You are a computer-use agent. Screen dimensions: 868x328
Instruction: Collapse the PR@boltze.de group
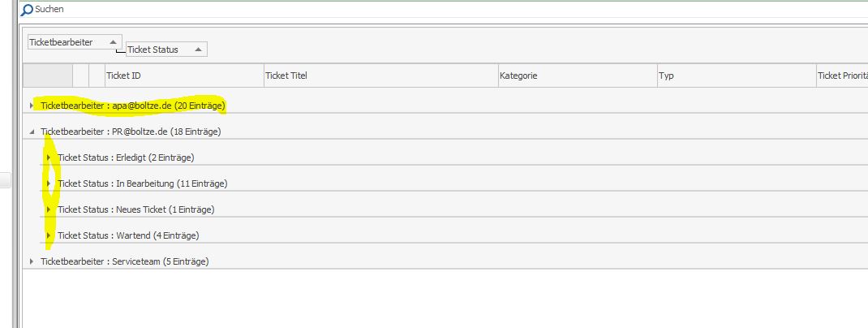tap(32, 132)
